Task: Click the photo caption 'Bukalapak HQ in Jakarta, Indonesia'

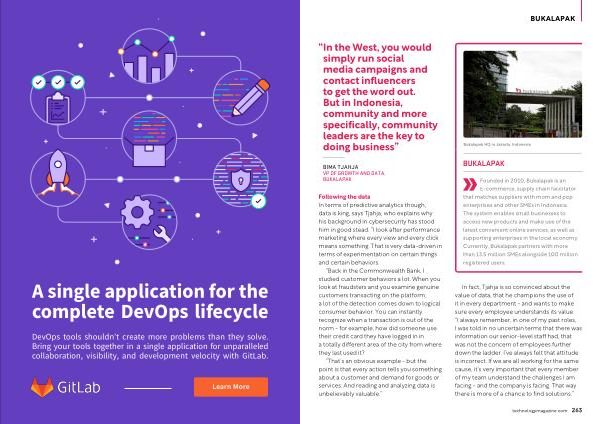Action: pos(497,145)
